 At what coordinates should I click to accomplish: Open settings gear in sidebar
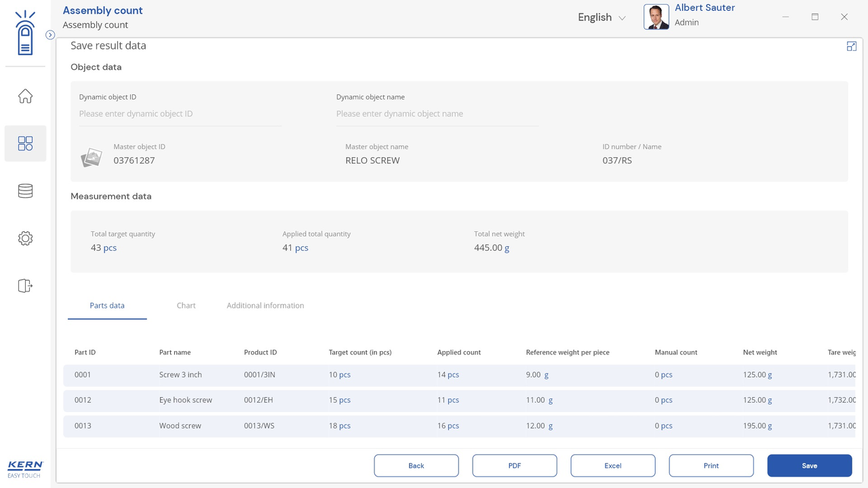[25, 239]
